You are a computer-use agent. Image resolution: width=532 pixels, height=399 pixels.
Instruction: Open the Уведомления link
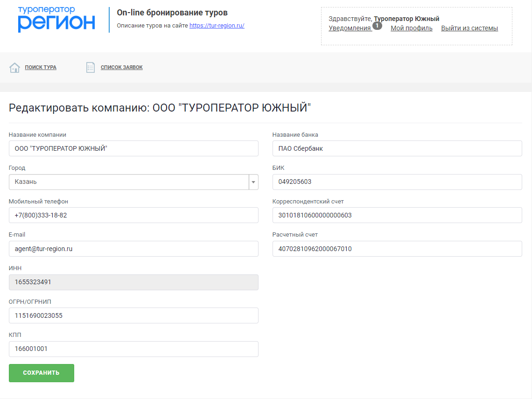[x=350, y=28]
